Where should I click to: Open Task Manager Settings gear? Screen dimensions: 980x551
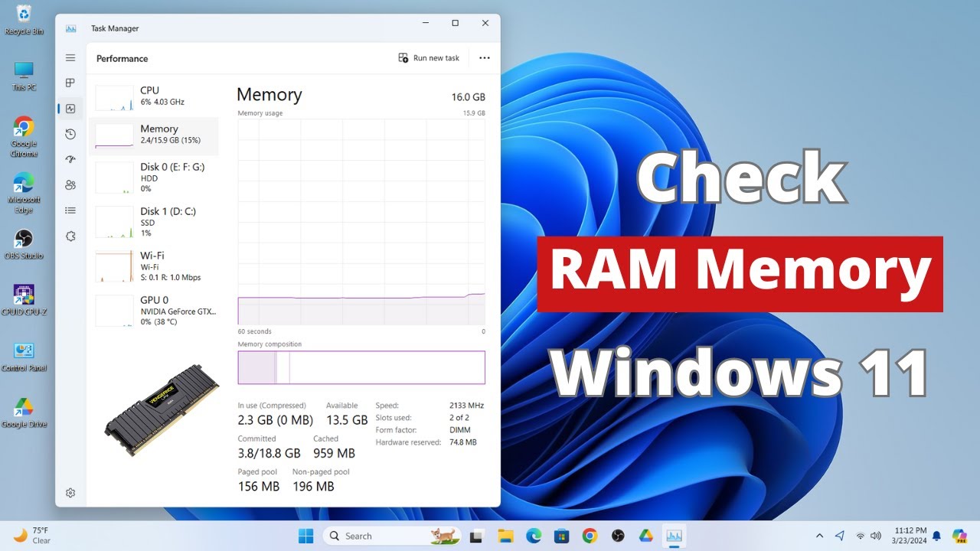[x=70, y=493]
